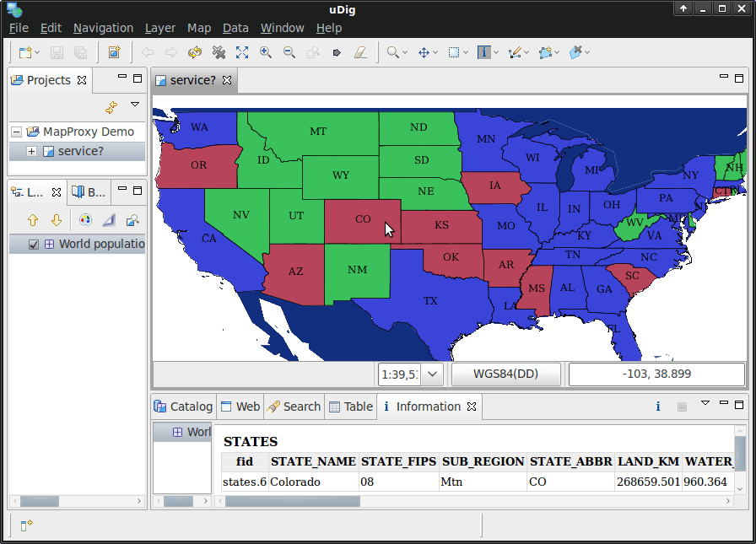The height and width of the screenshot is (544, 756).
Task: Click the layer transparency triangle icon
Action: (x=109, y=220)
